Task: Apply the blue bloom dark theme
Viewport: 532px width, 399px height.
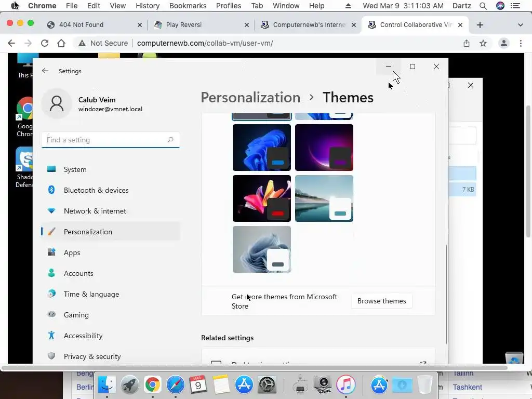Action: [x=262, y=147]
